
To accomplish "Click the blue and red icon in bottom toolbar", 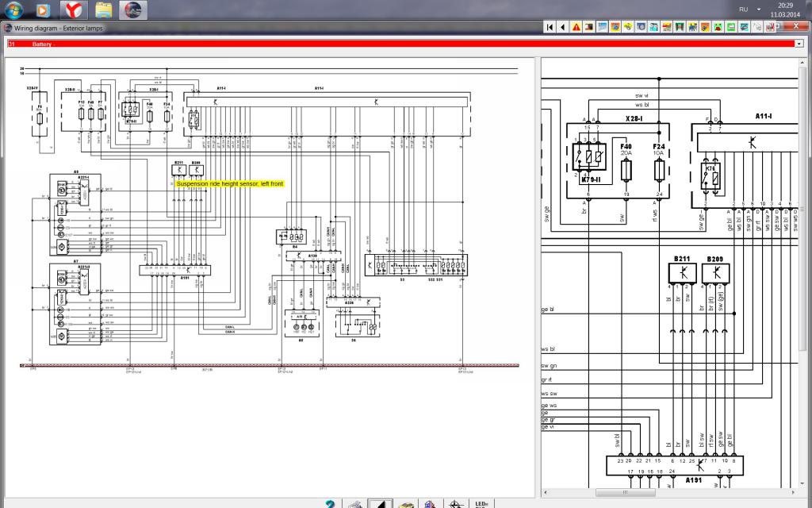I will 431,504.
